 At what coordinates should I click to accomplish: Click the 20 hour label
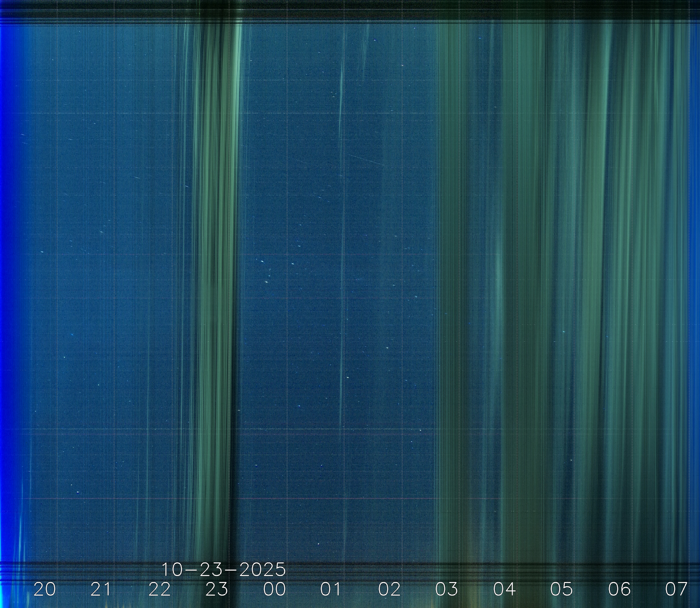44,589
